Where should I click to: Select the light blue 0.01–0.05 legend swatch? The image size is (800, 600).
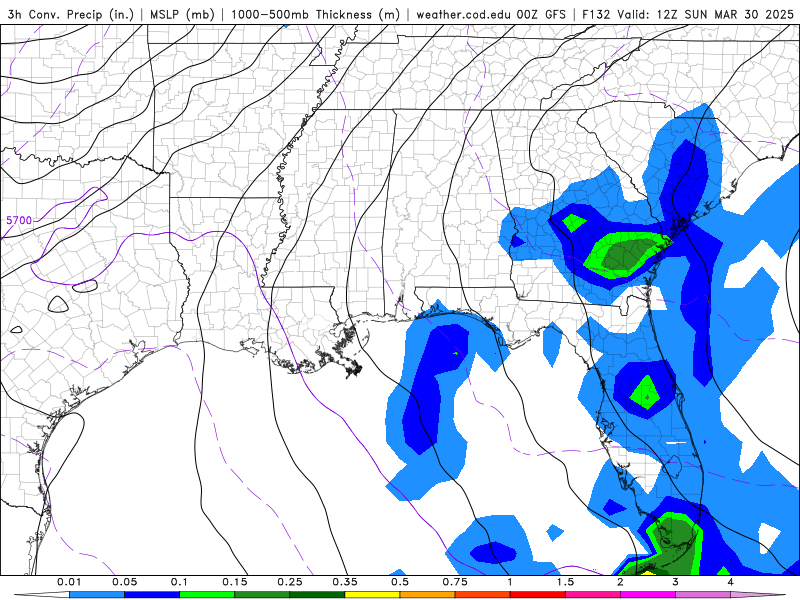[x=97, y=595]
